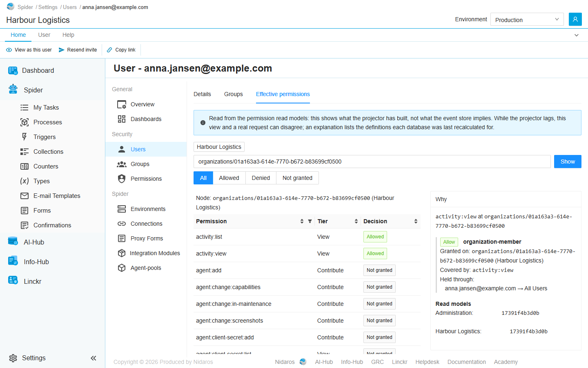Filter the Permission column with funnel icon
Screen dimensions: 588x368
coord(310,221)
